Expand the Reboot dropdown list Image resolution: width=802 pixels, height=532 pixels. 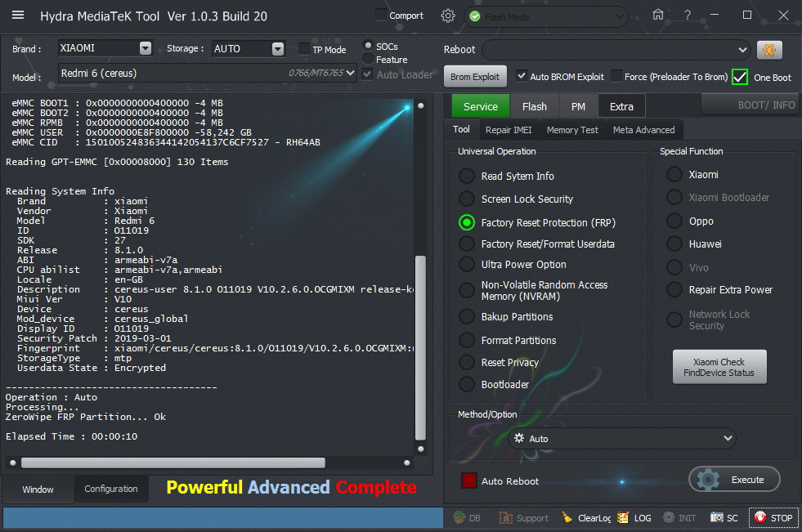coord(741,50)
